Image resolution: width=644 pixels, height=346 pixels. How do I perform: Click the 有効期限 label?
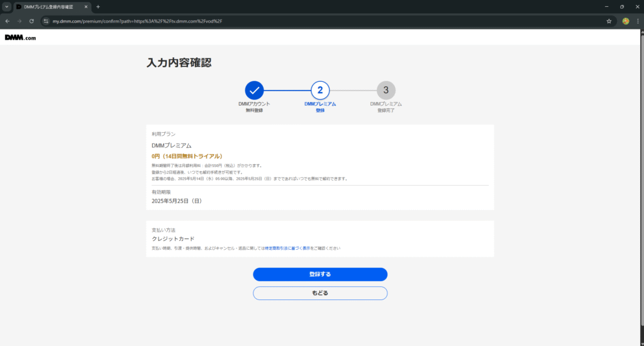click(x=161, y=192)
